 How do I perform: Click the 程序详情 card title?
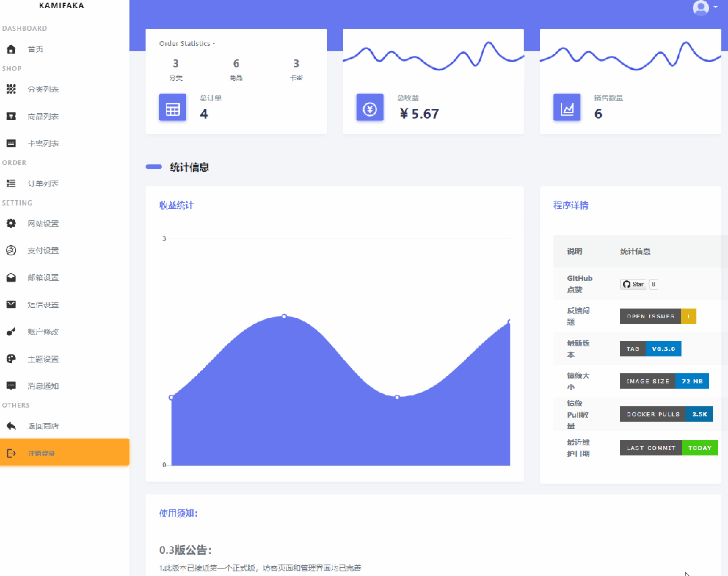(571, 205)
